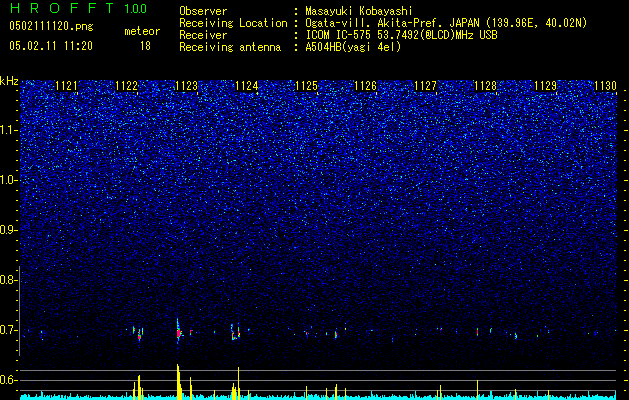
Task: Select observer name Masayuki Kobayashi
Action: coord(359,11)
